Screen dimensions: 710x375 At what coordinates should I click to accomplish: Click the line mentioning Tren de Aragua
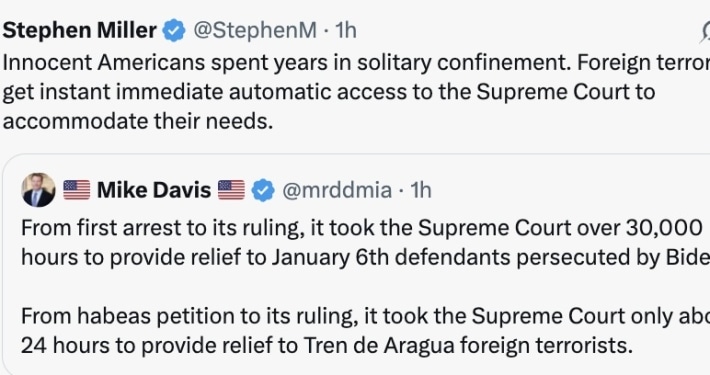pos(327,346)
